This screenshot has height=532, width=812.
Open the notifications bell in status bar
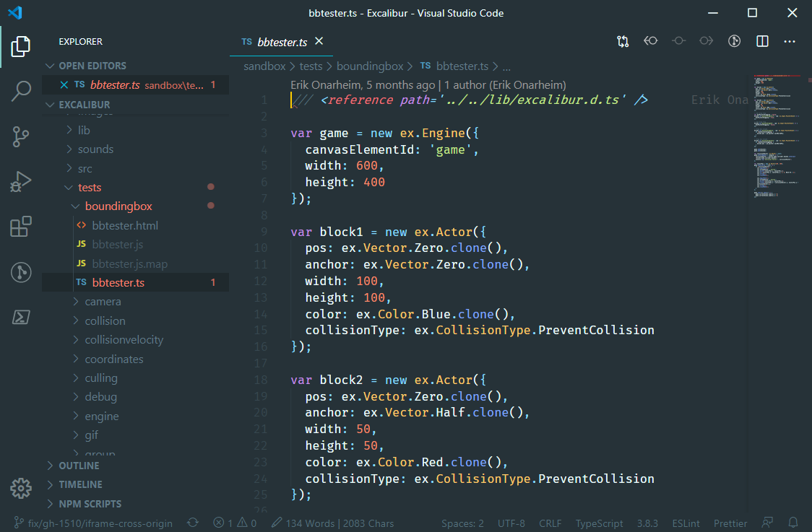792,523
